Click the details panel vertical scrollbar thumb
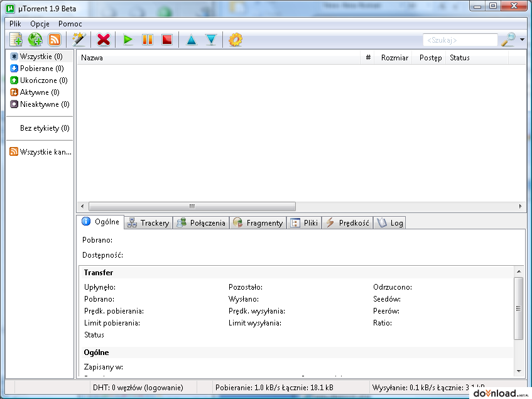This screenshot has height=399, width=532. tap(518, 308)
